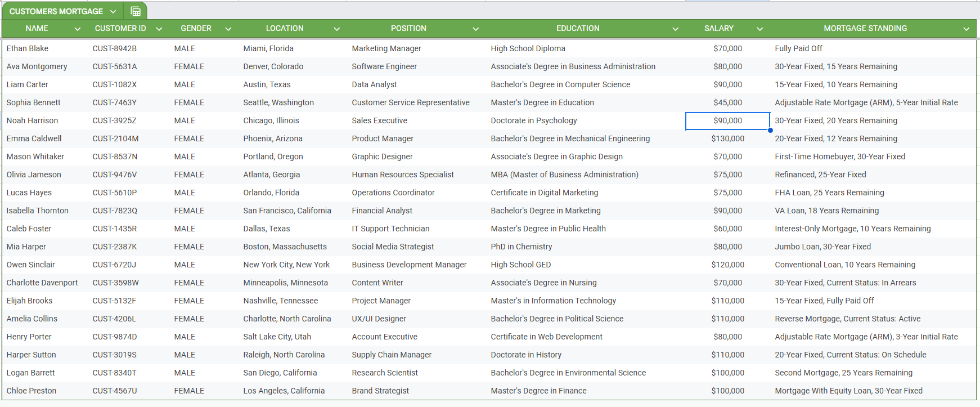Select the Chloe Preston name cell

click(x=32, y=391)
